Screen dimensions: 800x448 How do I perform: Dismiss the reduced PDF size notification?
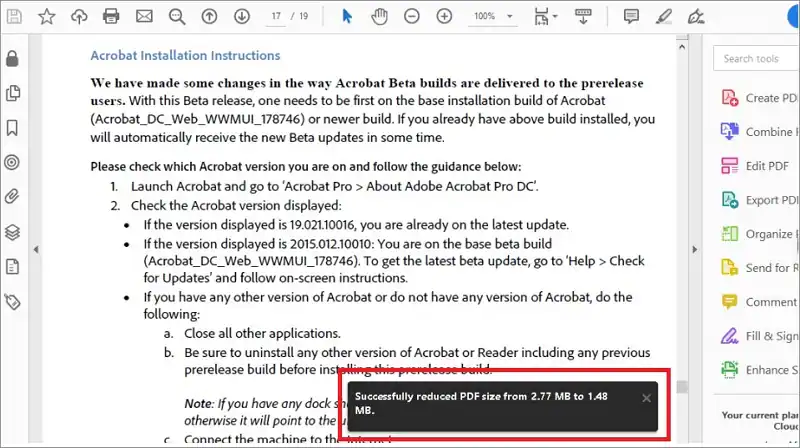tap(646, 398)
